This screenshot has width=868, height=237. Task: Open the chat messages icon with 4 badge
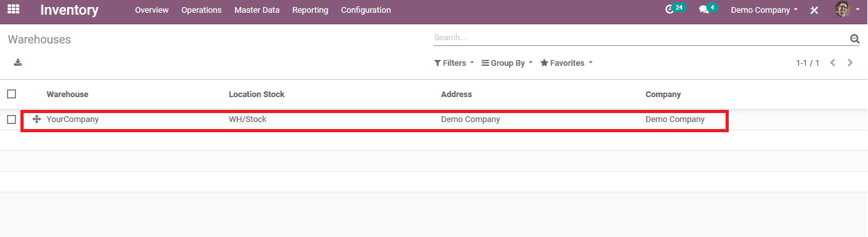708,9
